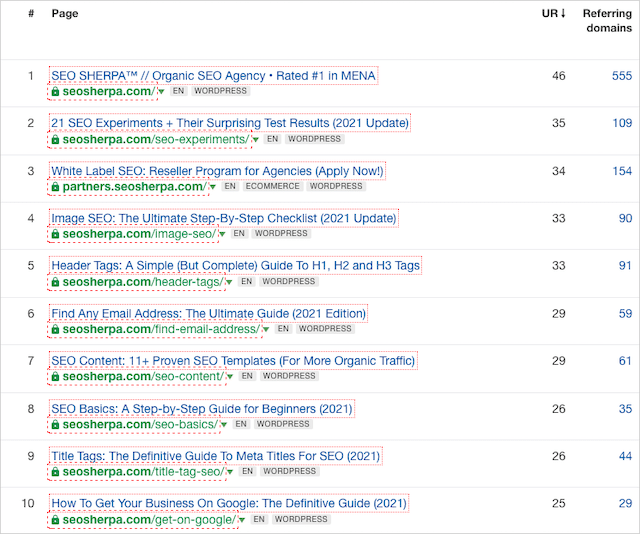640x534 pixels.
Task: Click the seosherpa.com/seo-basics/ URL
Action: point(140,425)
